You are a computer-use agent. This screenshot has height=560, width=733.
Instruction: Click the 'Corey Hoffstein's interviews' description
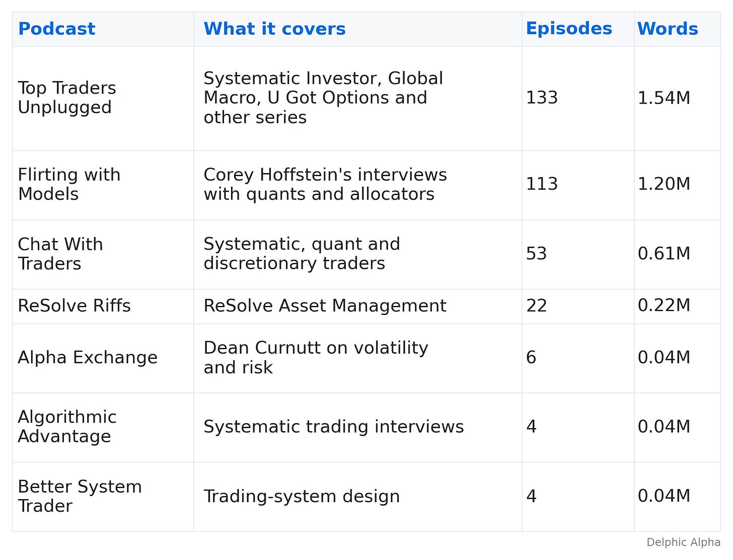[325, 185]
